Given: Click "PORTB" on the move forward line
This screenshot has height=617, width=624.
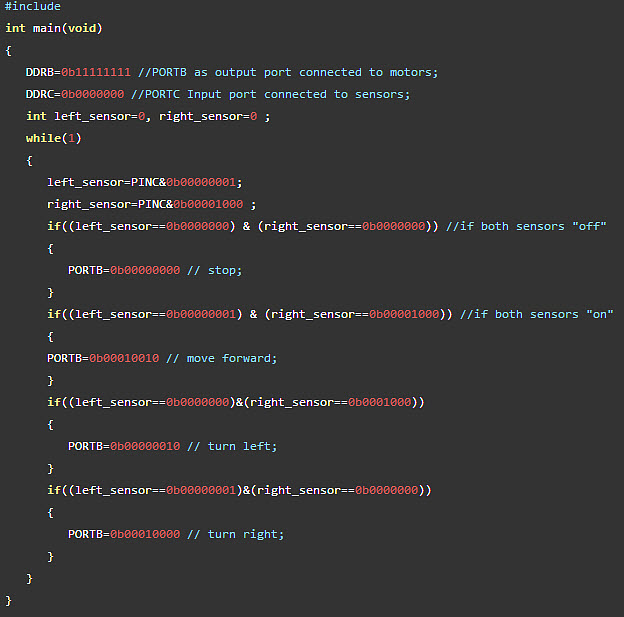Looking at the screenshot, I should pos(64,358).
